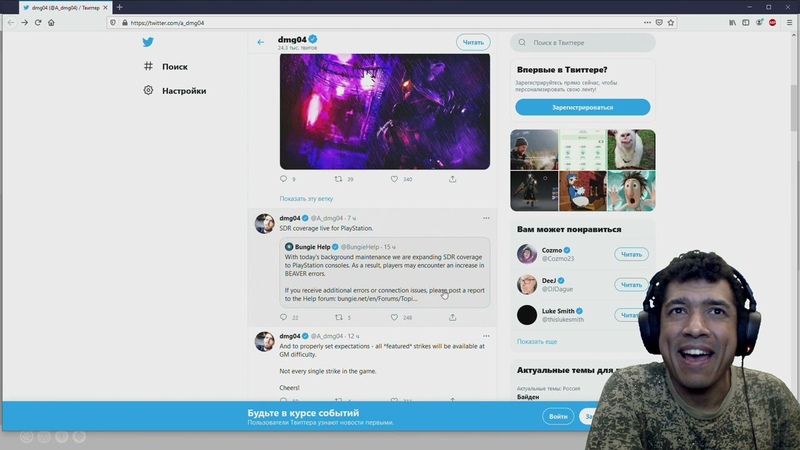
Task: Click Войти button in bottom banner
Action: click(558, 416)
